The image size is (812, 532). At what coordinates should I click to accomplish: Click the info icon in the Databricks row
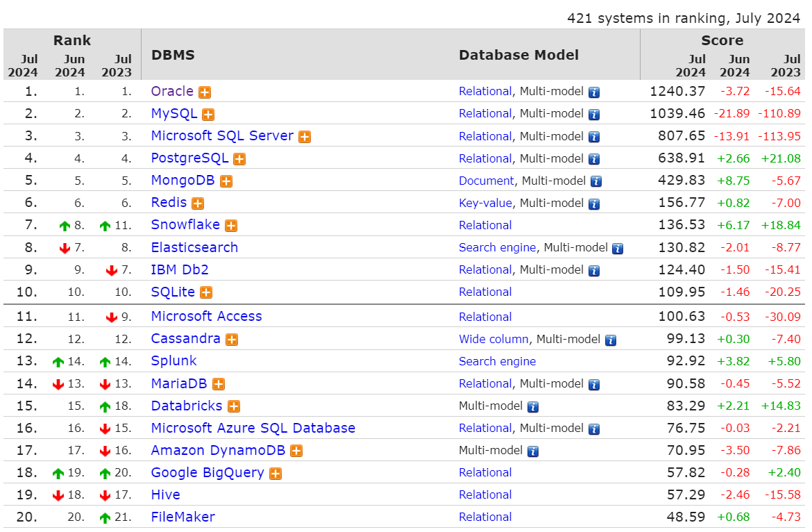point(532,406)
